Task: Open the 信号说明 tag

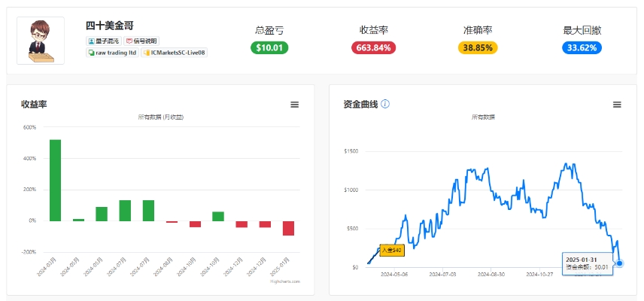Action: click(141, 41)
